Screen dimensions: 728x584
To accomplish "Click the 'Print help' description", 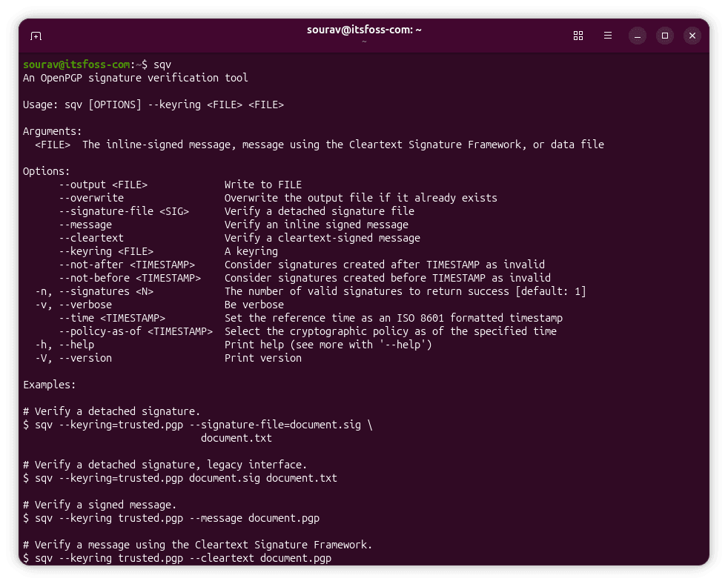I will (328, 345).
